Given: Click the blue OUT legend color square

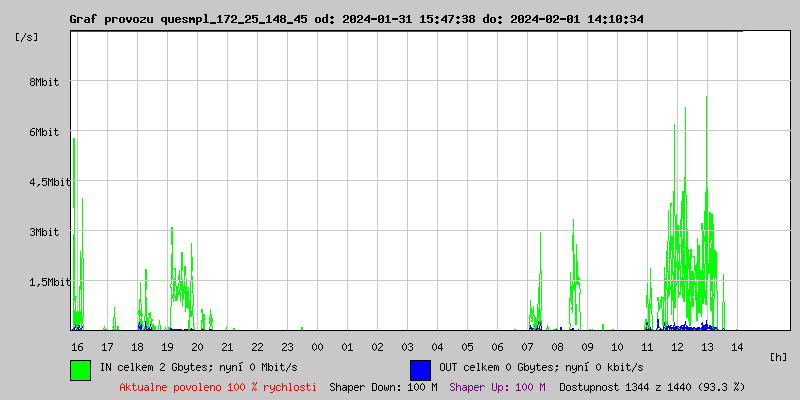Looking at the screenshot, I should (x=420, y=369).
